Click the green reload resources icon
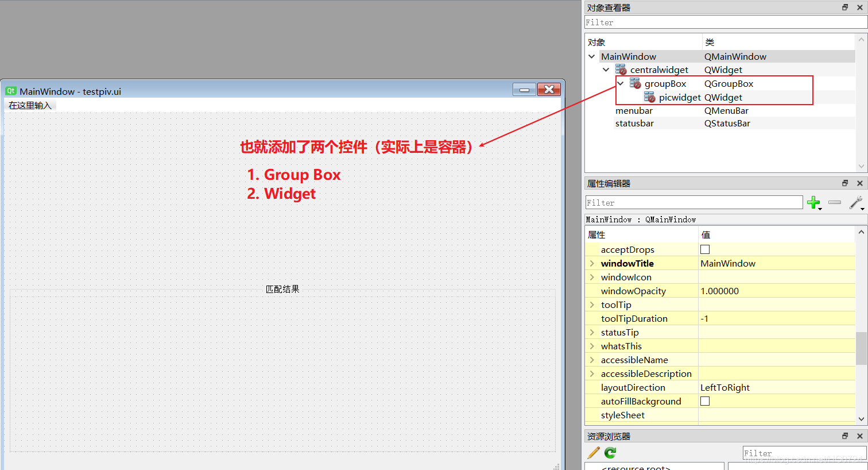 tap(610, 453)
